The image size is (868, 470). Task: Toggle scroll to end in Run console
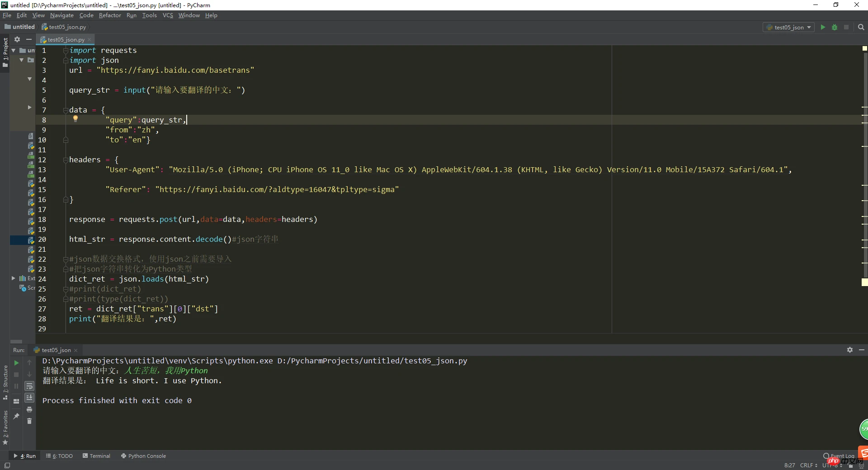click(x=29, y=398)
